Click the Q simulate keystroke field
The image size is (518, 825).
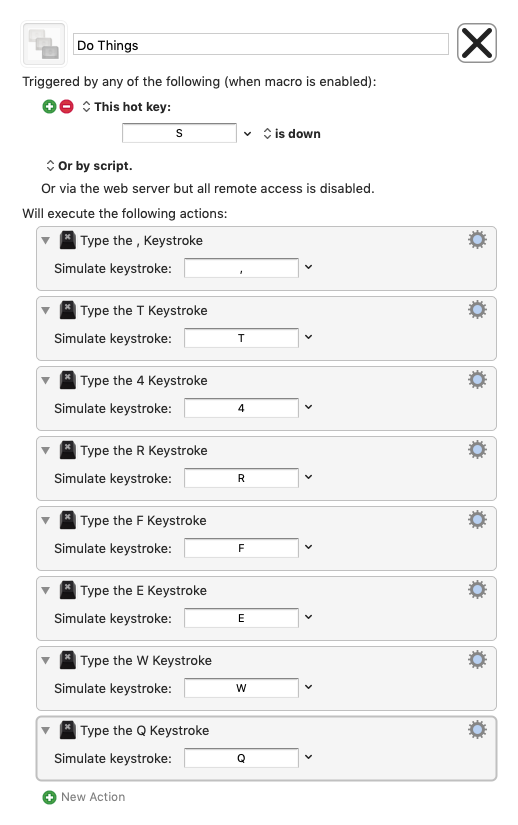point(241,758)
